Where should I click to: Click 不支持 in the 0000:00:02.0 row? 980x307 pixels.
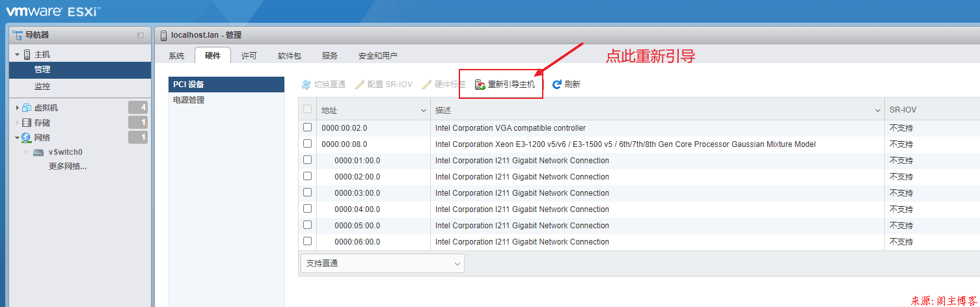(x=901, y=128)
